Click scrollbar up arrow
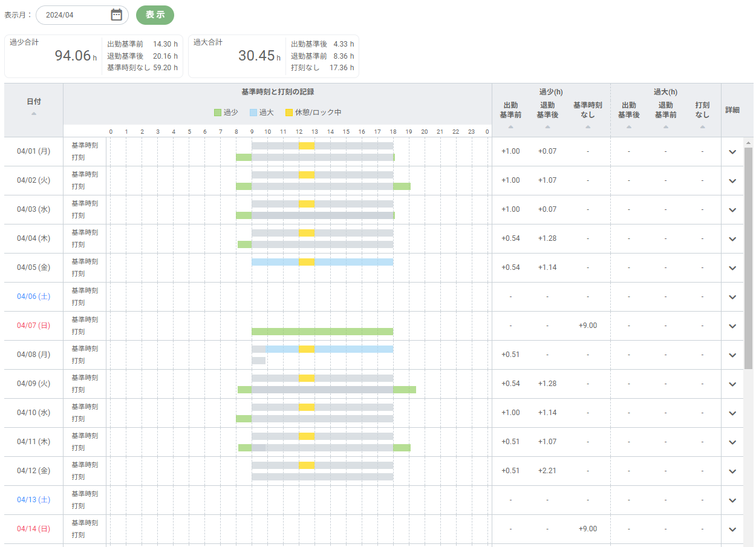The image size is (756, 547). [x=749, y=143]
